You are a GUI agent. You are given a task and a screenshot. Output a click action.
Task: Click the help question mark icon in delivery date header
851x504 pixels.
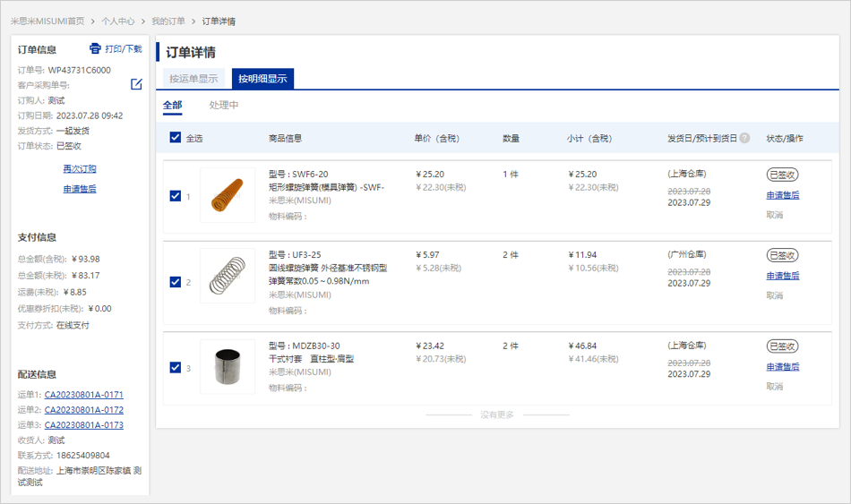pyautogui.click(x=744, y=138)
